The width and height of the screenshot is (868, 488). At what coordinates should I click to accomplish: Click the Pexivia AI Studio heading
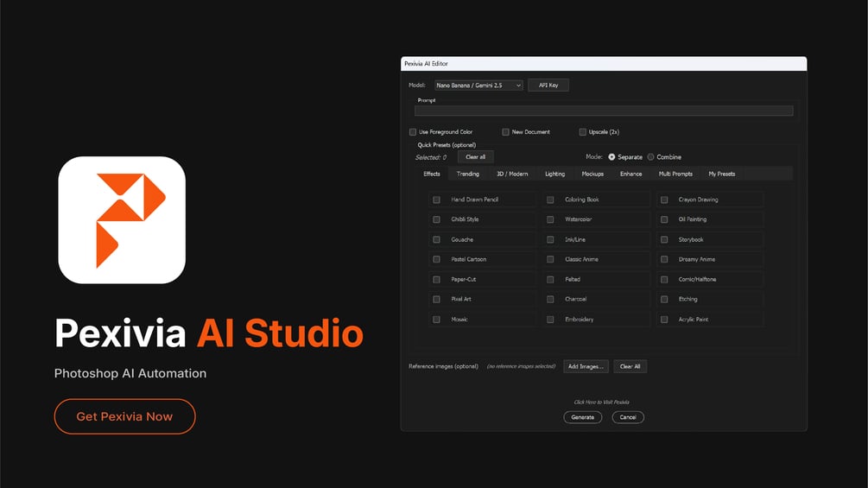[x=209, y=333]
